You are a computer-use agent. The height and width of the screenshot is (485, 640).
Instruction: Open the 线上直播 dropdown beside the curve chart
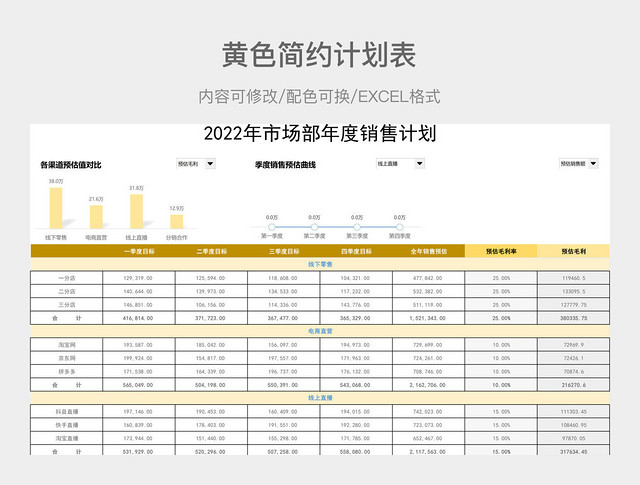(400, 164)
